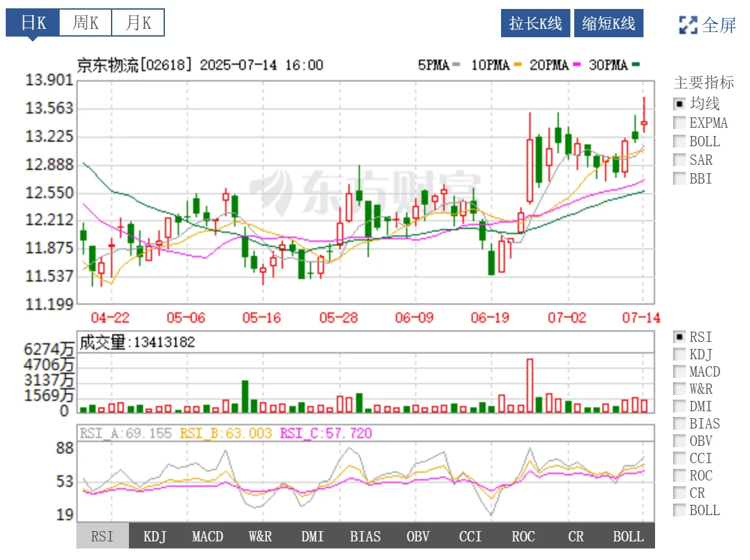Viewport: 750px width, 560px height.
Task: Select the BBI main indicator radio
Action: (x=679, y=178)
